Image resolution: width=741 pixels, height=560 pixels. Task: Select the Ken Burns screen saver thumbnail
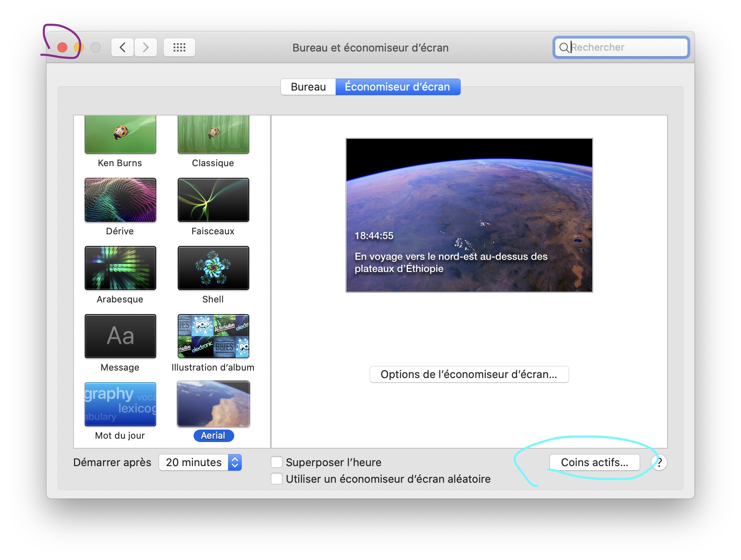click(x=120, y=134)
